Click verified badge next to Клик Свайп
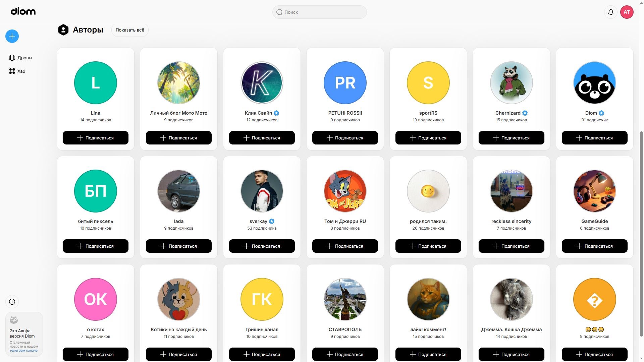Image resolution: width=644 pixels, height=362 pixels. point(276,113)
